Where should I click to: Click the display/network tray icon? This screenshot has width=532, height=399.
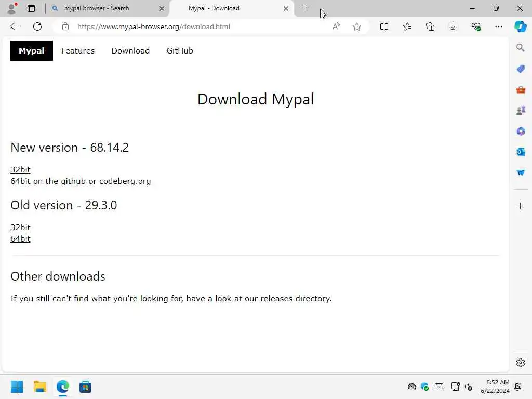tap(455, 387)
